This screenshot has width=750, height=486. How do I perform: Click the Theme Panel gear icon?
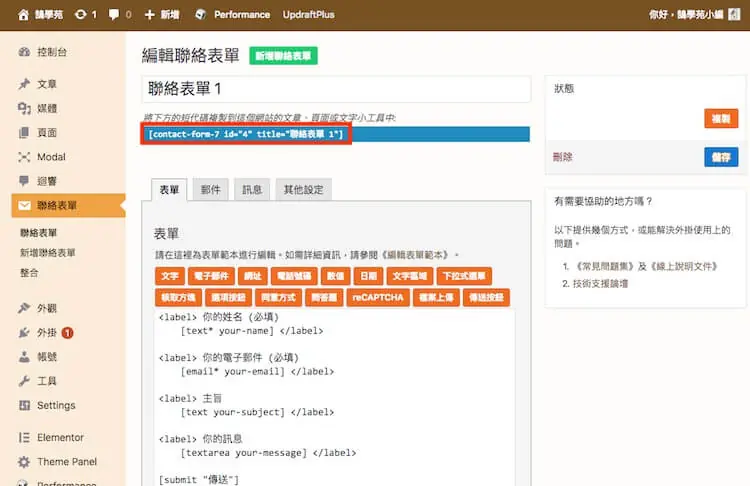pos(24,462)
